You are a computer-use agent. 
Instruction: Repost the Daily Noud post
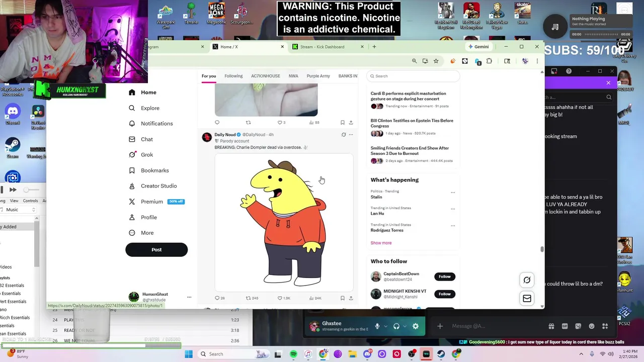pyautogui.click(x=252, y=298)
